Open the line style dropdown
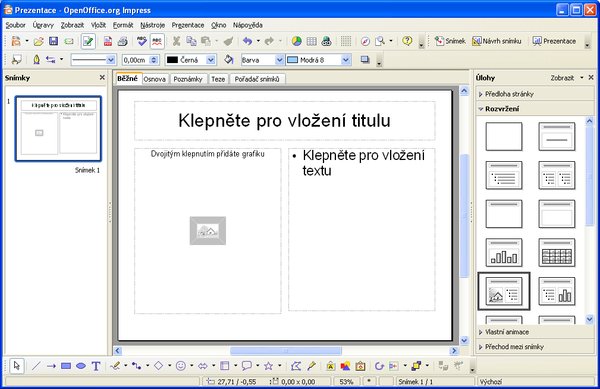The width and height of the screenshot is (600, 389). tap(111, 60)
